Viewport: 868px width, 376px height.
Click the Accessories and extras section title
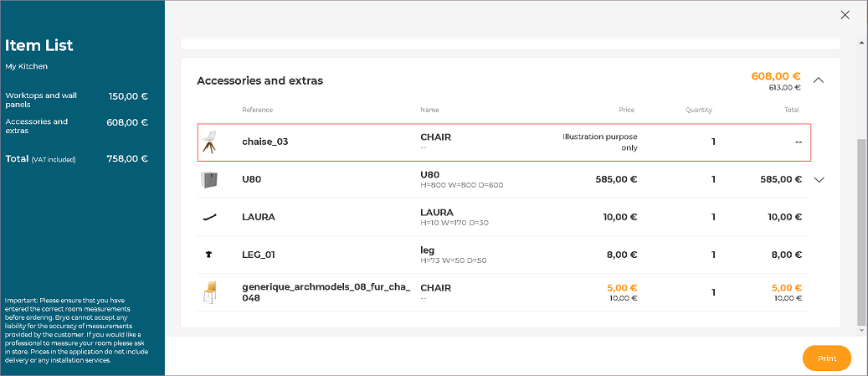pos(259,80)
